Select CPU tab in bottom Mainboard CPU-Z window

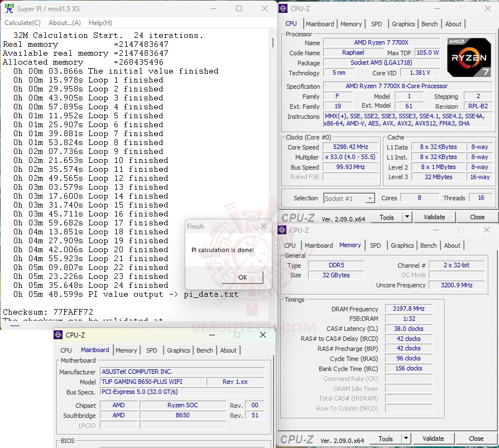66,350
